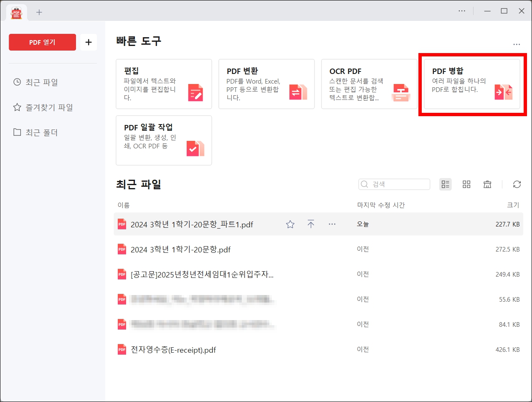Refresh the 최근 파일 list
The width and height of the screenshot is (532, 402).
[517, 184]
